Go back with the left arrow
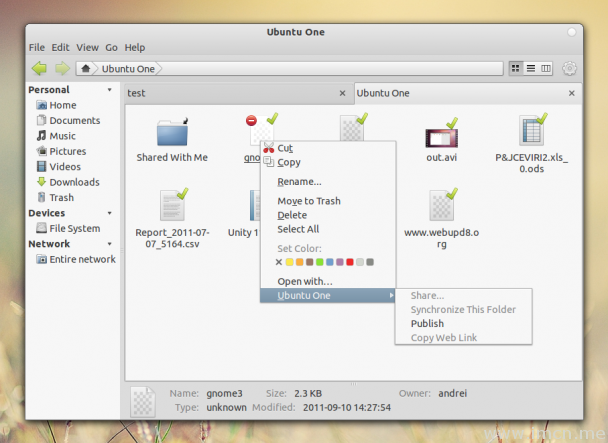The image size is (608, 443). pyautogui.click(x=39, y=69)
